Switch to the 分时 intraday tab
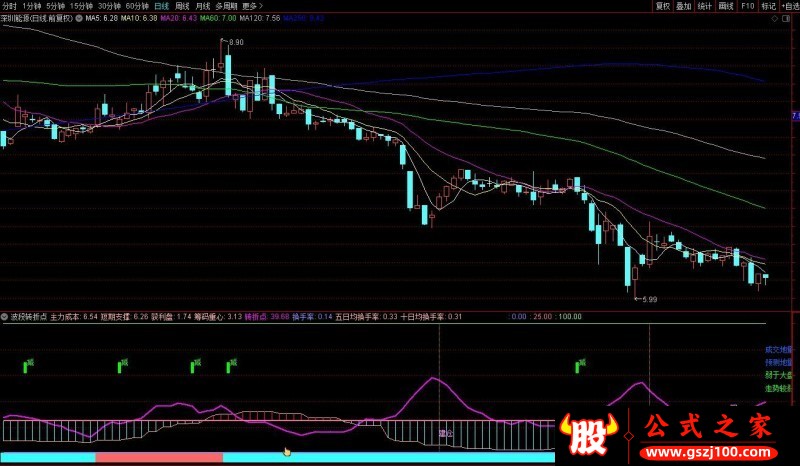The width and height of the screenshot is (800, 466). pyautogui.click(x=9, y=6)
